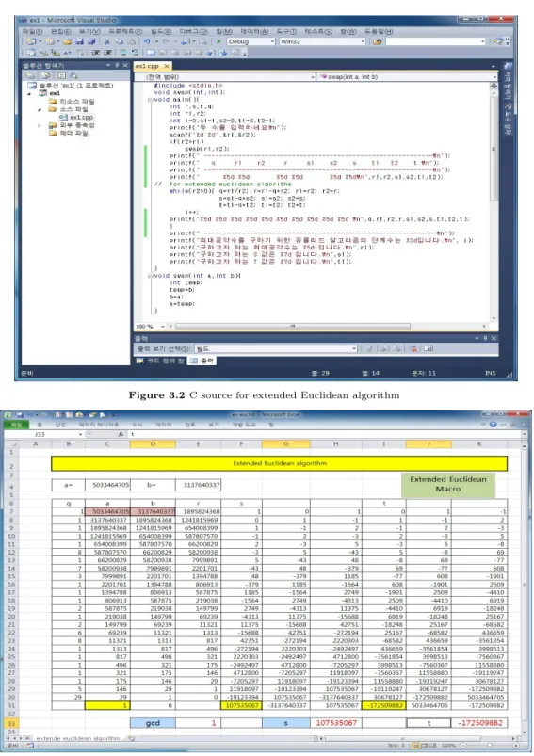Click the yellow Extended Euclidean algorithm title cell
This screenshot has height=756, width=534.
(280, 463)
